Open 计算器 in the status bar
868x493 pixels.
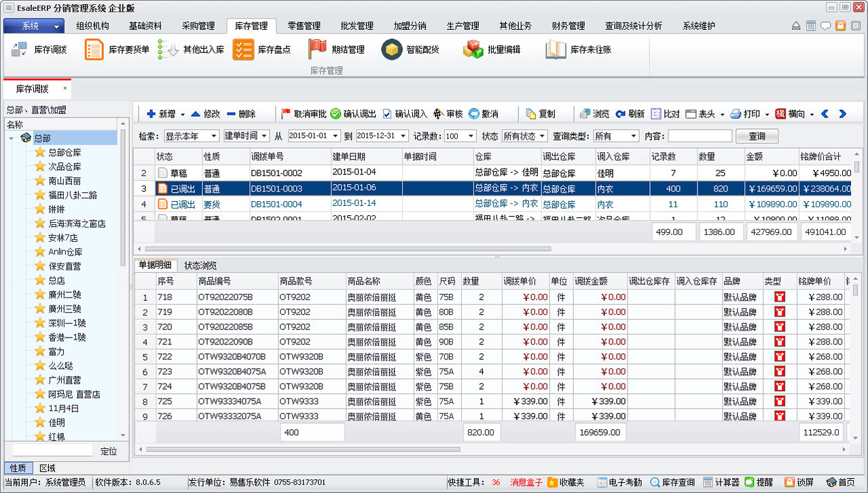coord(708,482)
